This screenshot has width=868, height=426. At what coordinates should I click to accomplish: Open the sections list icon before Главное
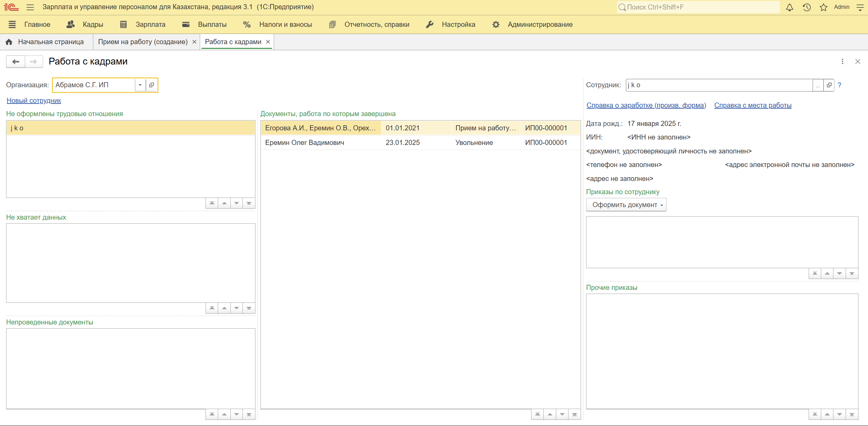click(12, 24)
